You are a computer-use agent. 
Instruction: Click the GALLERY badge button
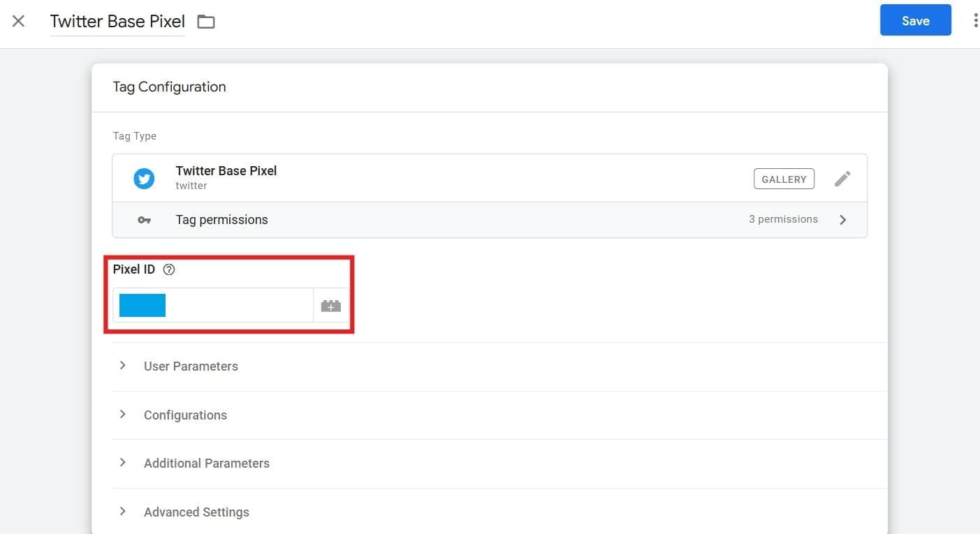[784, 179]
